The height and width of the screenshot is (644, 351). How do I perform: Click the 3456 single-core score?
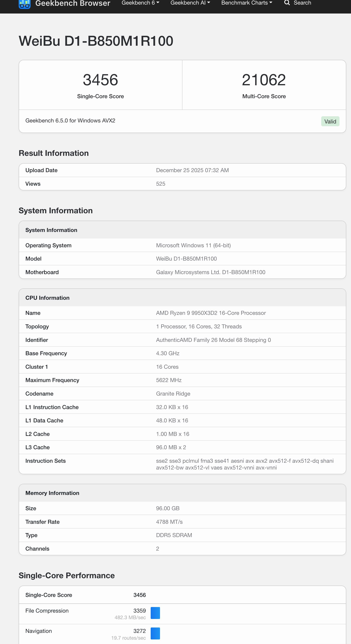click(100, 80)
